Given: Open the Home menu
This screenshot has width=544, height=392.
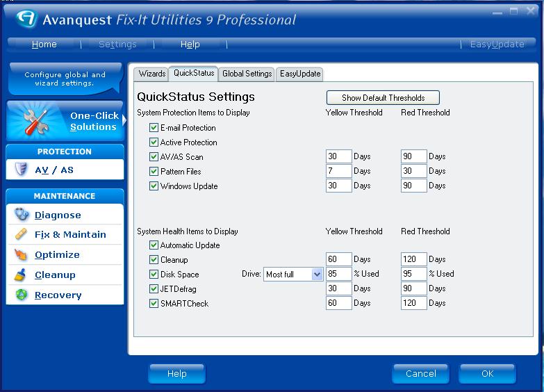Looking at the screenshot, I should [44, 44].
